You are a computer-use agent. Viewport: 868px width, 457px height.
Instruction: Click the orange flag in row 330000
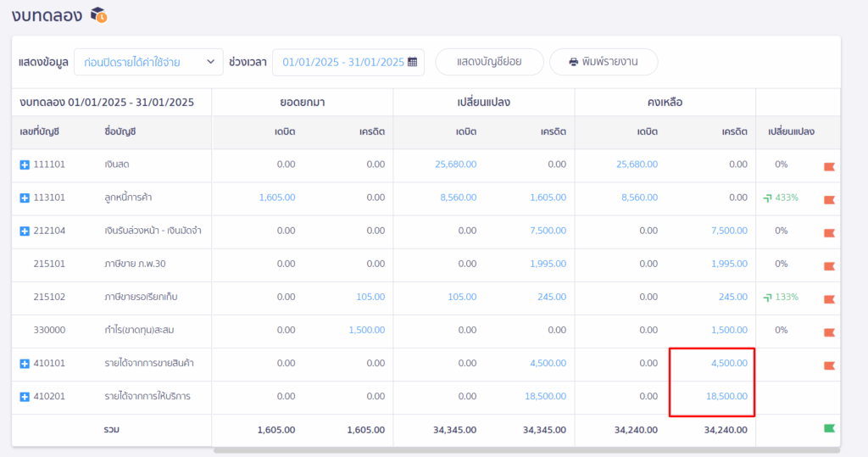(829, 332)
